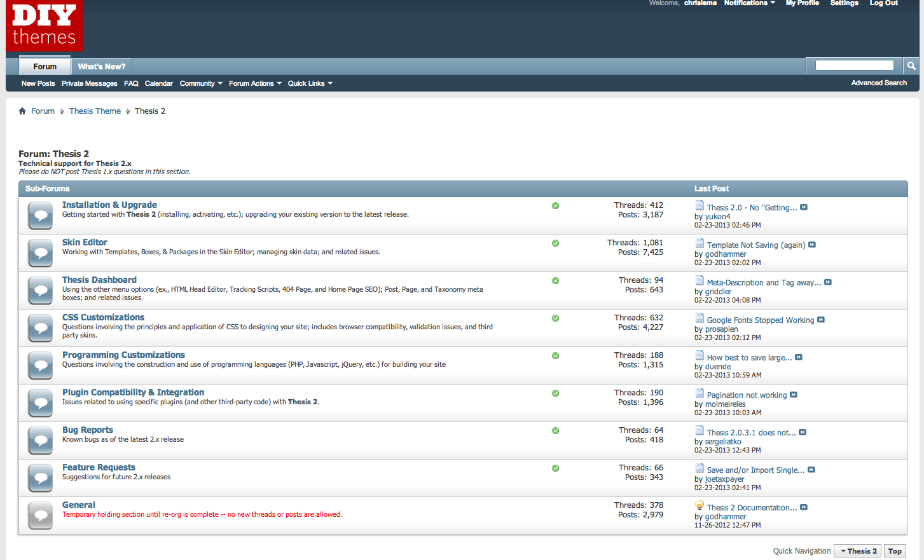Expand the Community dropdown menu
The image size is (924, 560).
point(201,83)
